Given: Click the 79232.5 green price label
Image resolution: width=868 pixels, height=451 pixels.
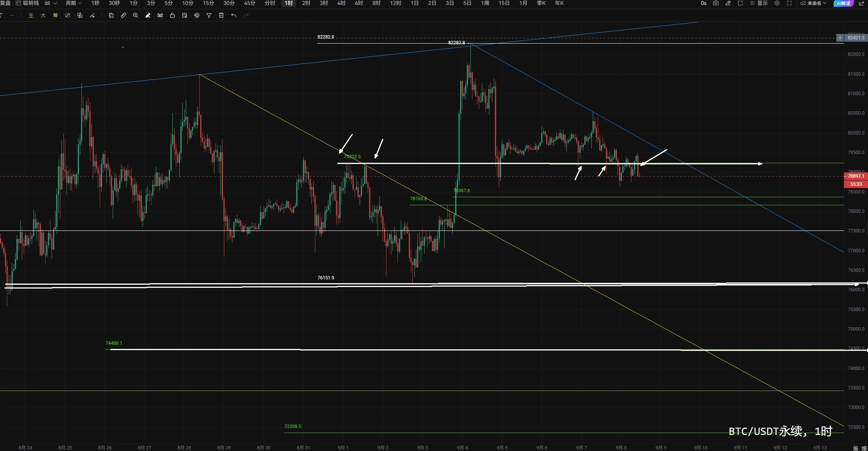Looking at the screenshot, I should pyautogui.click(x=352, y=157).
